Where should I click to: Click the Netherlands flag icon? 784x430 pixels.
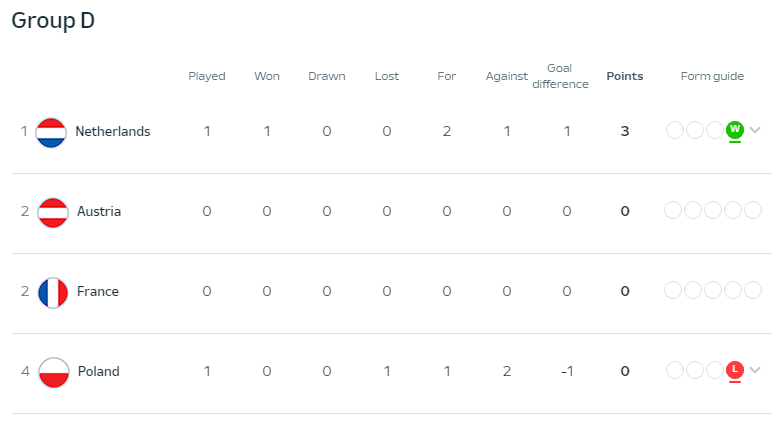(x=51, y=133)
